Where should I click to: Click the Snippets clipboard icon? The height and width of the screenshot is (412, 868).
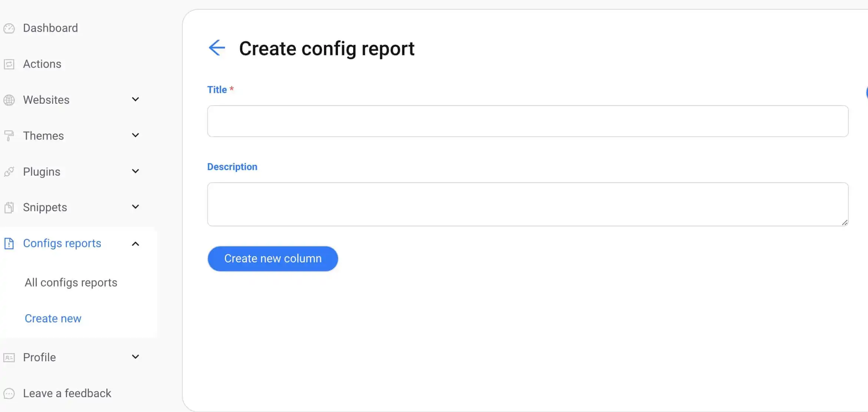point(9,207)
